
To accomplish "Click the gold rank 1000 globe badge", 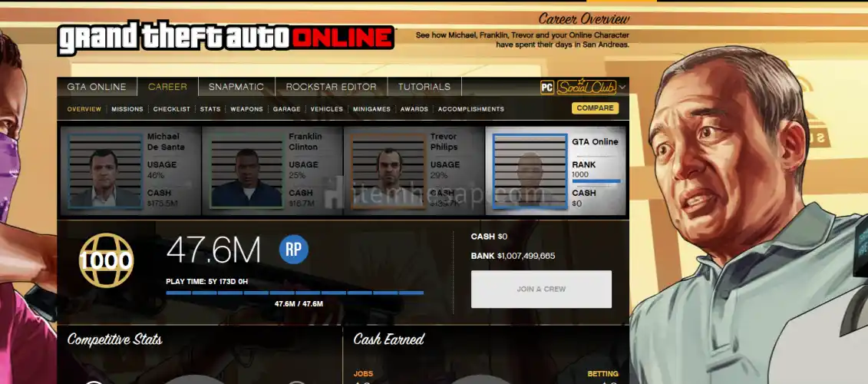I will tap(106, 261).
